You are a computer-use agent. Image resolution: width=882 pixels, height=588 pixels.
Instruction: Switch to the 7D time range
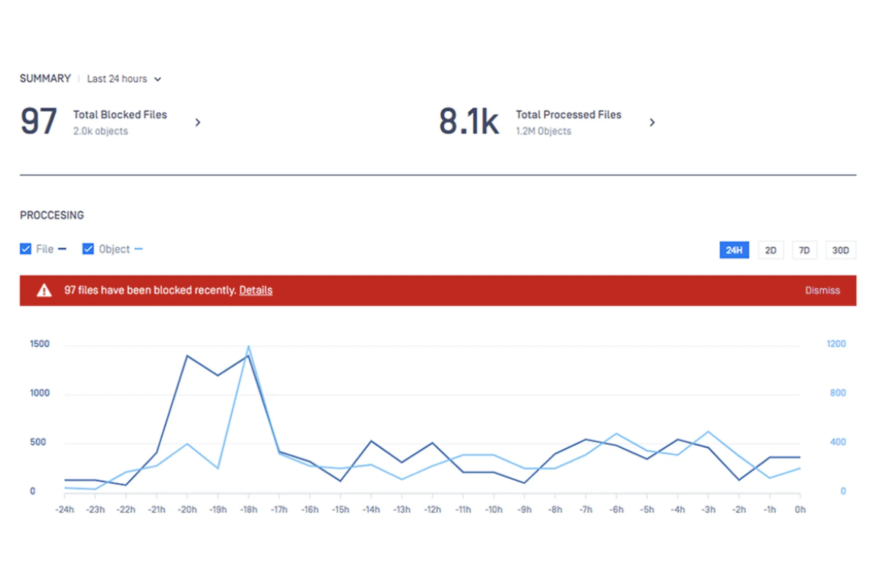click(804, 250)
